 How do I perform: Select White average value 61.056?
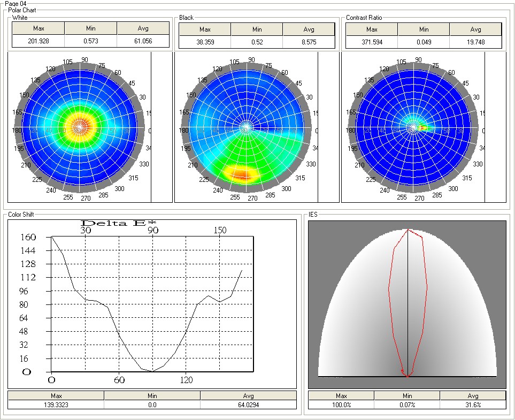click(x=143, y=42)
